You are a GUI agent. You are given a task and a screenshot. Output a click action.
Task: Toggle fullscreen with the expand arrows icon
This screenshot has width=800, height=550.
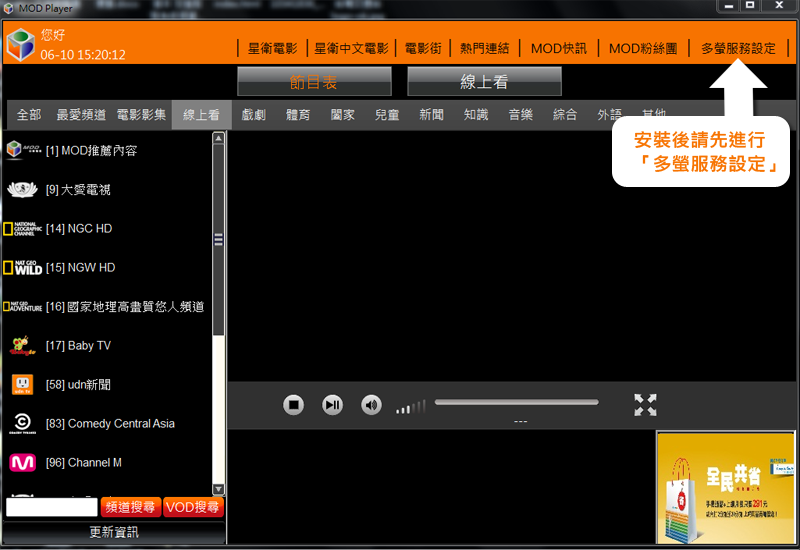coord(645,405)
